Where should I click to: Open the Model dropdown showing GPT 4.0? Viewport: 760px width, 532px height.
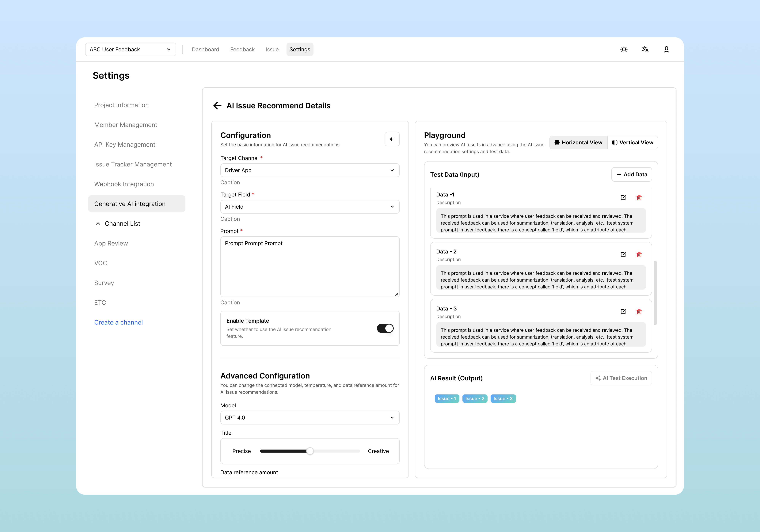click(310, 417)
